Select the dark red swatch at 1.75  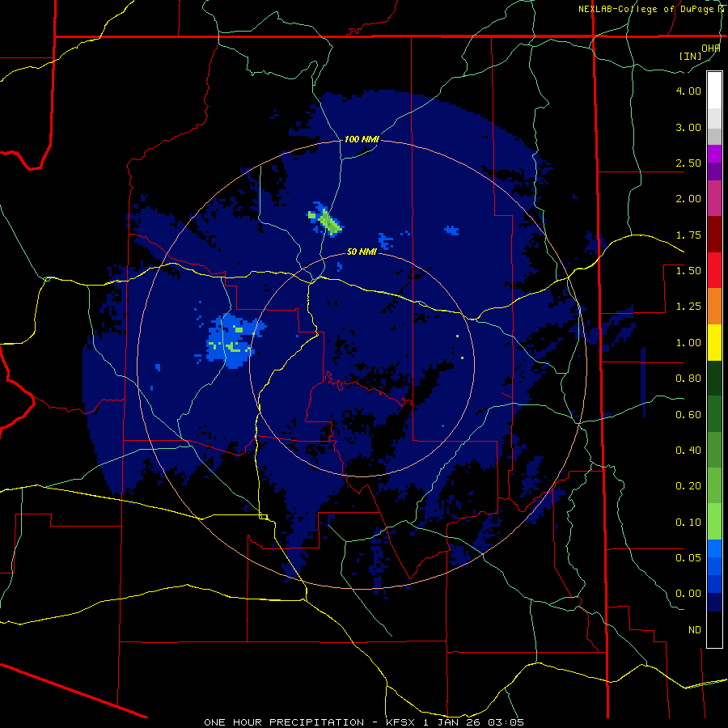(714, 235)
